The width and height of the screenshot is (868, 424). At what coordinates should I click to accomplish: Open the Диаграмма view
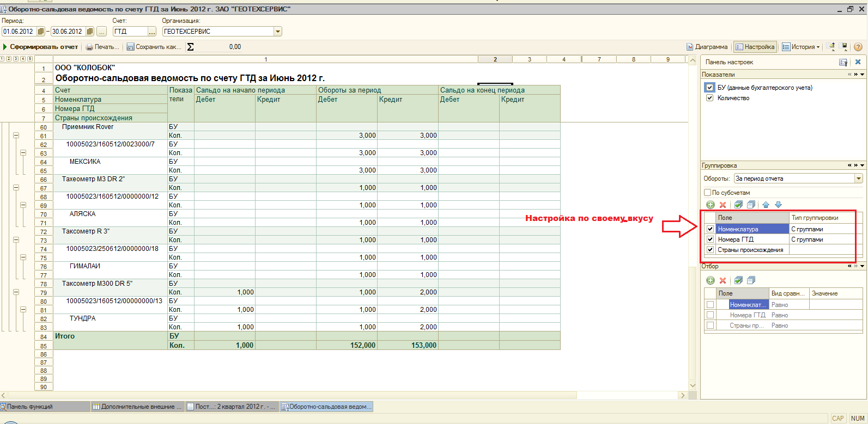(707, 47)
